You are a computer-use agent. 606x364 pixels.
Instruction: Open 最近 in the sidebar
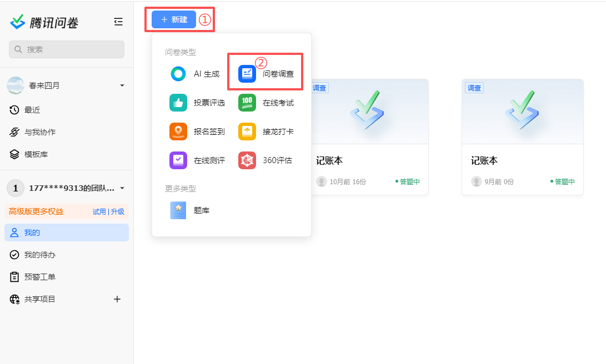pyautogui.click(x=32, y=110)
